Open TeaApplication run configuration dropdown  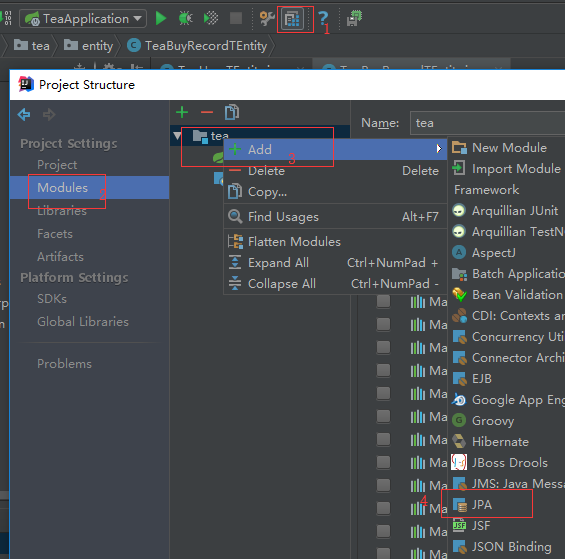click(x=83, y=18)
